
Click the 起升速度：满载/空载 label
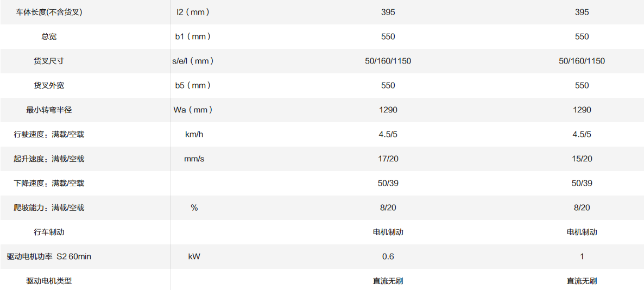pyautogui.click(x=49, y=159)
